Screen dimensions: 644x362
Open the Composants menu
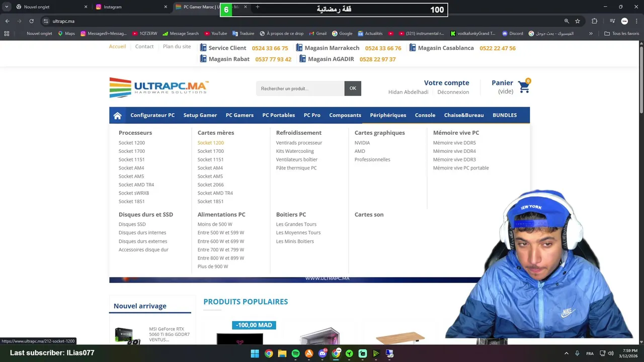[x=345, y=115]
